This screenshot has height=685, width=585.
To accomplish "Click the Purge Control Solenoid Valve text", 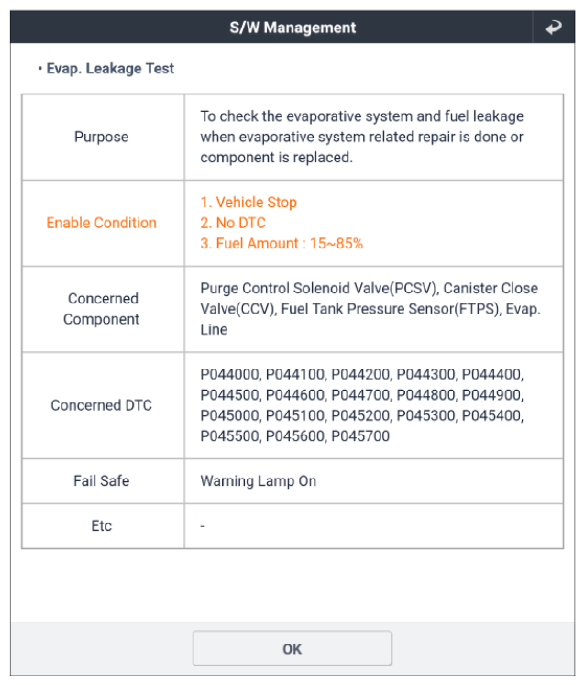I will pos(319,288).
